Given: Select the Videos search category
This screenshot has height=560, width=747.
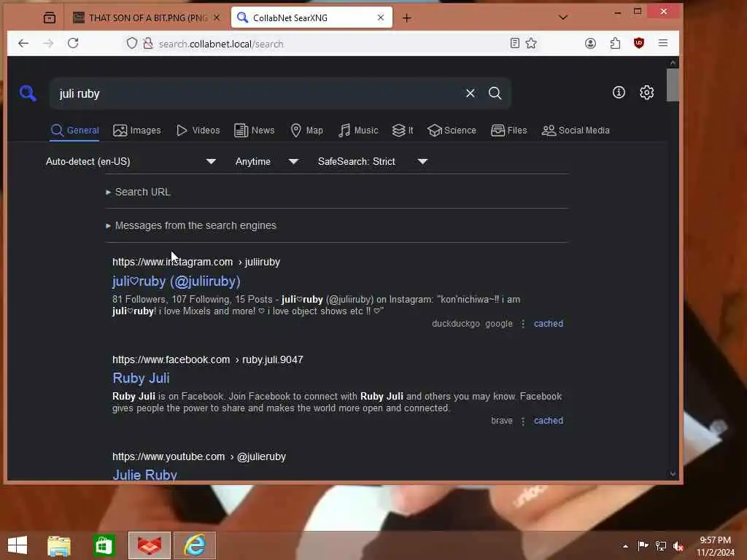Looking at the screenshot, I should [x=198, y=130].
